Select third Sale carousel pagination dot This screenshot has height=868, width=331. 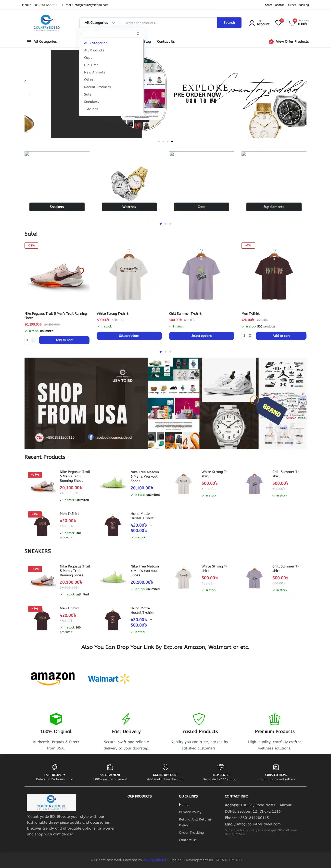pos(170,351)
